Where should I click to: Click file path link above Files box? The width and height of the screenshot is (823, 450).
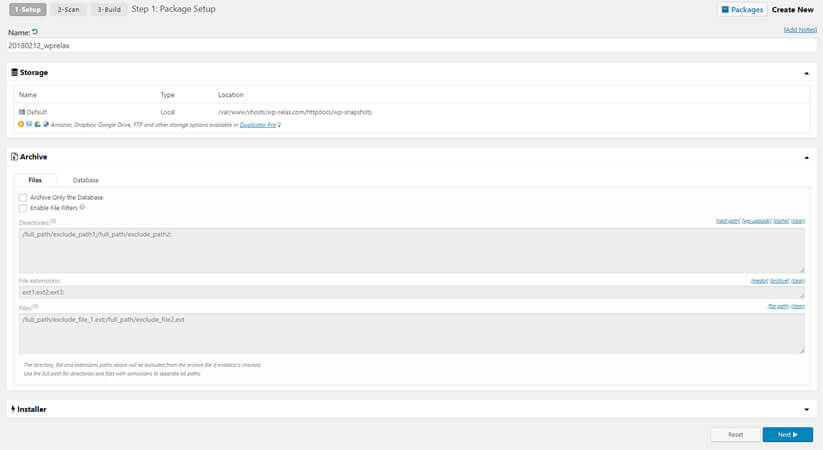pos(778,306)
